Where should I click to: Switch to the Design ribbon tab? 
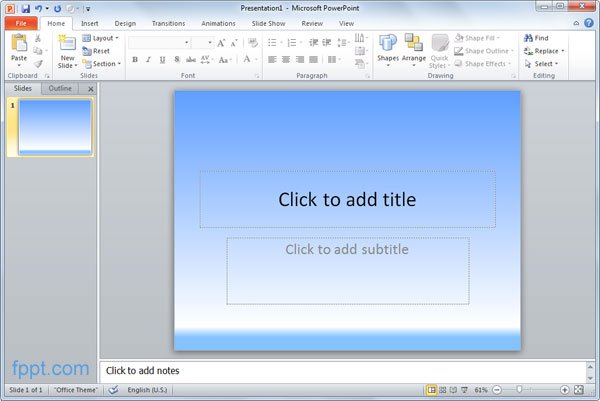pyautogui.click(x=125, y=22)
